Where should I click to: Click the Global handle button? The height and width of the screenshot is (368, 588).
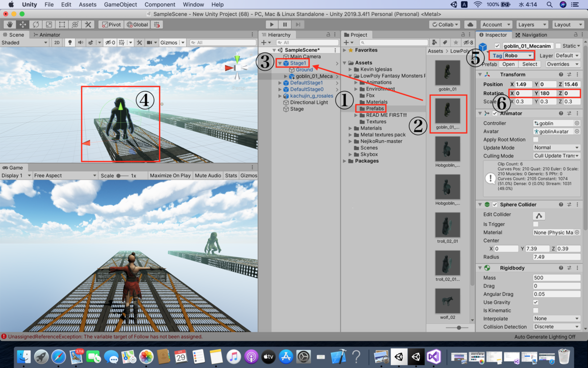tap(137, 25)
